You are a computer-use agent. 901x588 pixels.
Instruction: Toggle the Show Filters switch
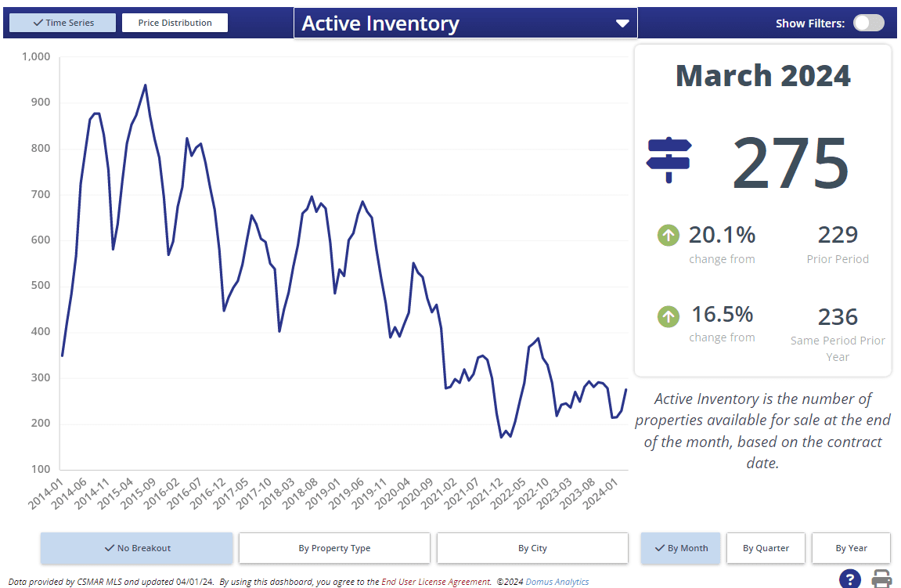(x=868, y=23)
